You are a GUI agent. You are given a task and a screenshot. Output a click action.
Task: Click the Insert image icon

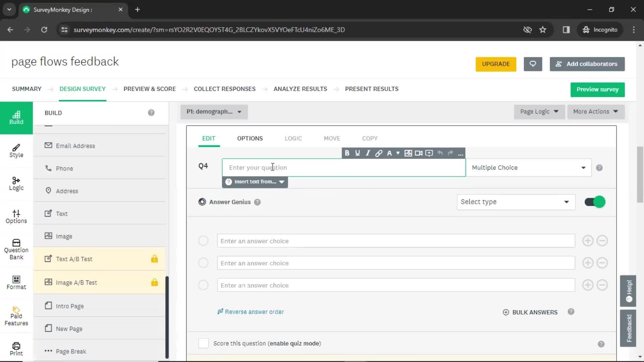(x=408, y=153)
